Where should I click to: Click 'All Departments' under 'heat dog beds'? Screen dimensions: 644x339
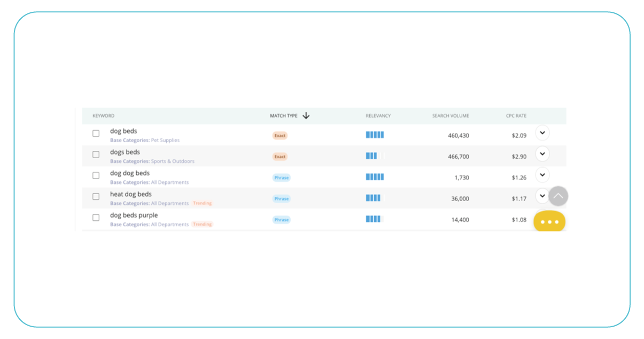170,204
